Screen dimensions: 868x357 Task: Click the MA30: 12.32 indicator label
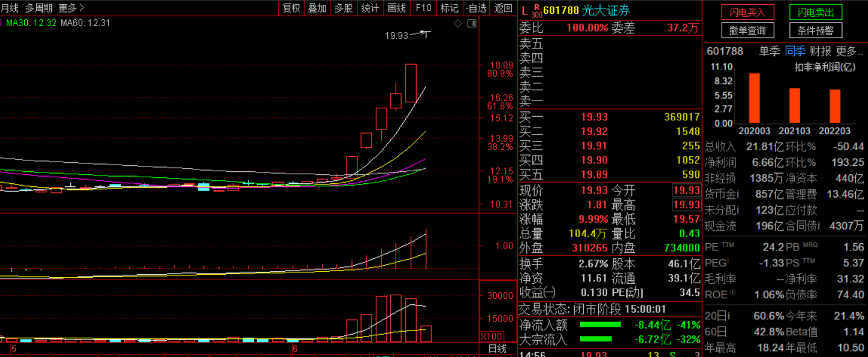[x=31, y=23]
